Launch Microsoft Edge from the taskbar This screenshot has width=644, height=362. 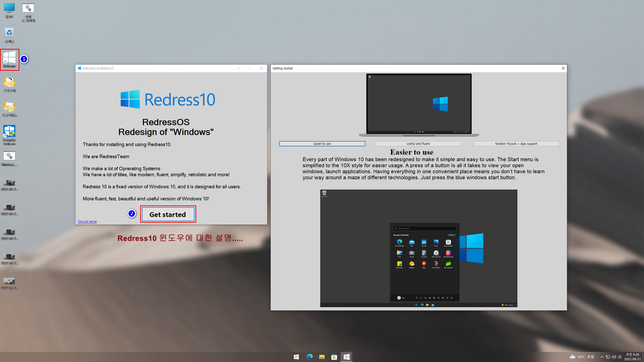309,357
